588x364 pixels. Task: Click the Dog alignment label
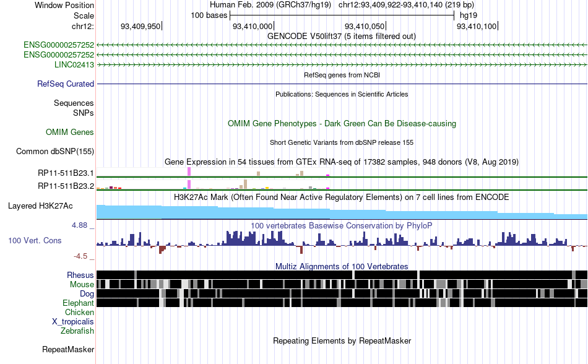tap(87, 294)
